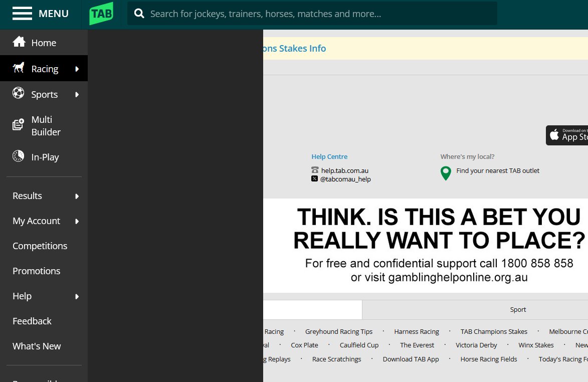Click the green location pin icon
This screenshot has width=588, height=382.
(x=446, y=173)
